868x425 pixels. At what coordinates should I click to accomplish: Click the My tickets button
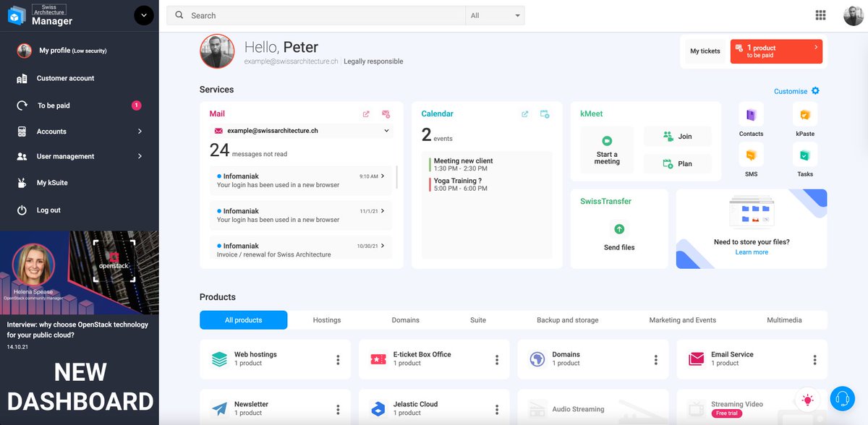pyautogui.click(x=705, y=51)
